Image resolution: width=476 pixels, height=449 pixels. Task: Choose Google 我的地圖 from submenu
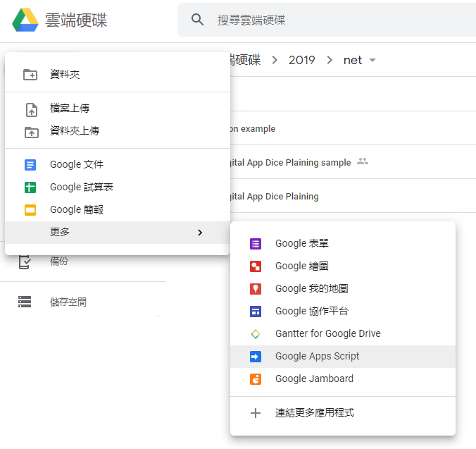pyautogui.click(x=343, y=288)
